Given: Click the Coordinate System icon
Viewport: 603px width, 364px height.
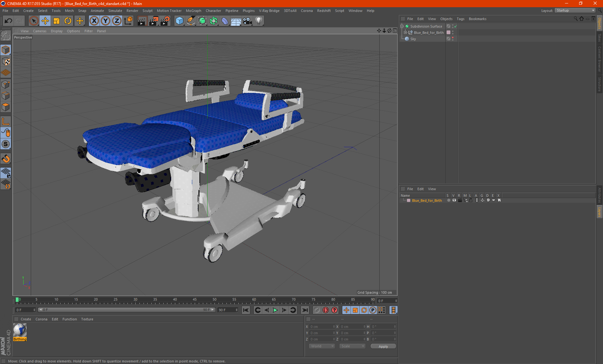Looking at the screenshot, I should (x=128, y=21).
